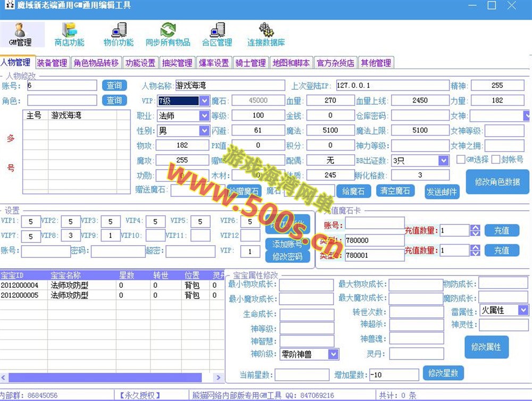The height and width of the screenshot is (401, 532).
Task: Tick the 封帐号 checkbox
Action: coord(496,160)
